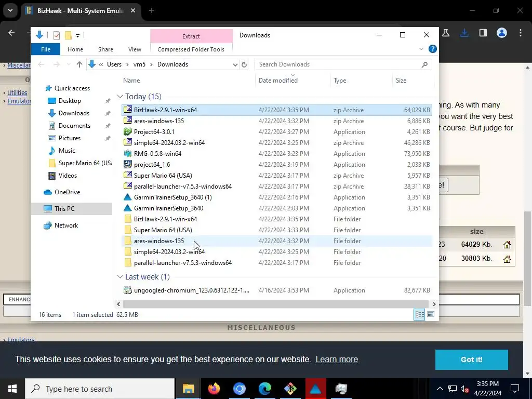Sort files by Size column header
The width and height of the screenshot is (532, 399).
click(401, 81)
